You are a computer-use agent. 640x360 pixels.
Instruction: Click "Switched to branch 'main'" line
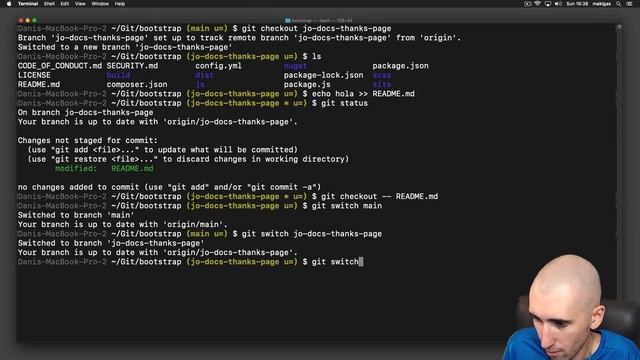(76, 215)
